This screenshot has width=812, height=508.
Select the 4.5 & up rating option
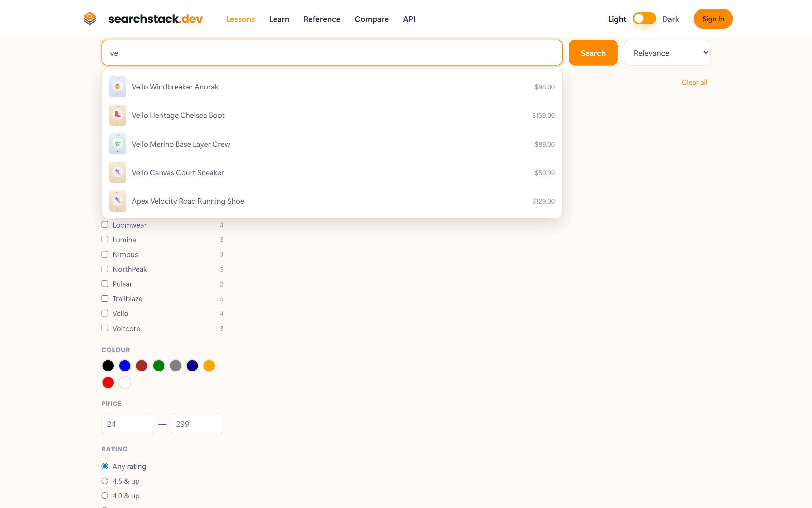(x=105, y=481)
